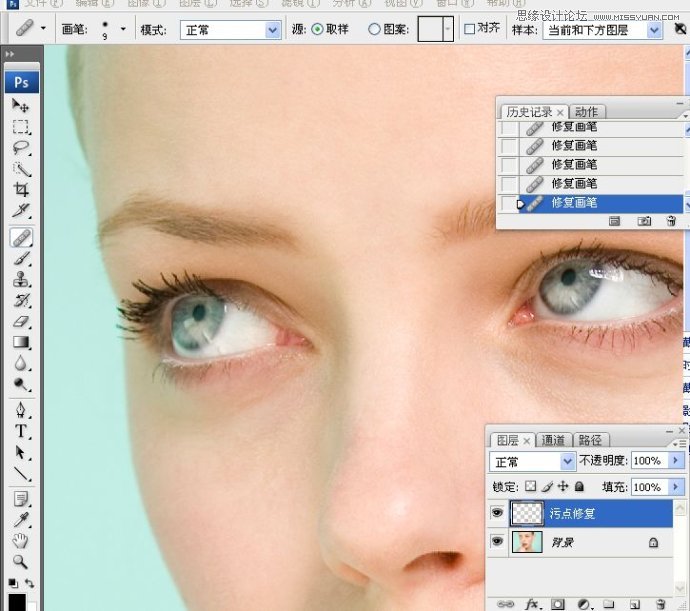Image resolution: width=690 pixels, height=611 pixels.
Task: Select the Type tool
Action: (x=20, y=431)
